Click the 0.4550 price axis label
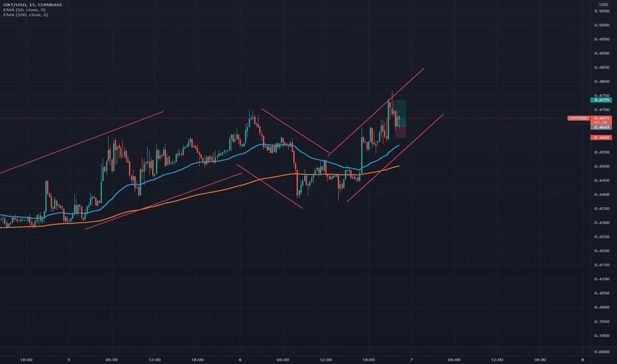Viewport: 617px width, 364px height. [x=602, y=152]
